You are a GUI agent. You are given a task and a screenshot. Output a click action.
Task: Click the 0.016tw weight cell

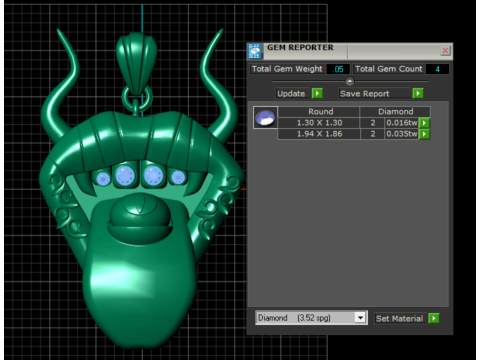coord(401,123)
